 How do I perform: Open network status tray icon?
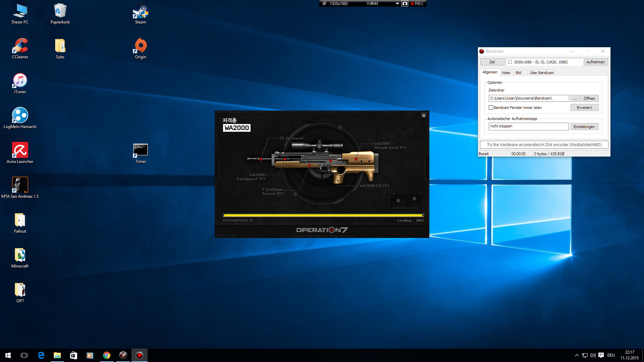click(x=585, y=355)
